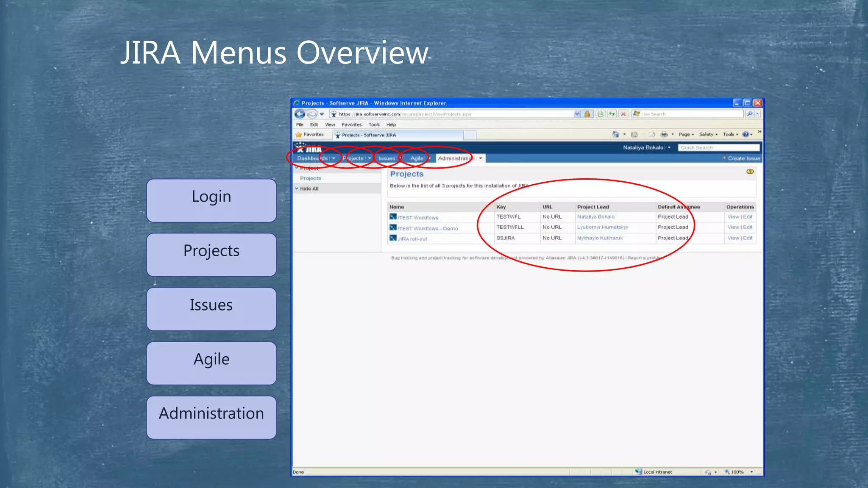Open the Projects menu in JIRA navbar
This screenshot has height=488, width=868.
tap(356, 158)
